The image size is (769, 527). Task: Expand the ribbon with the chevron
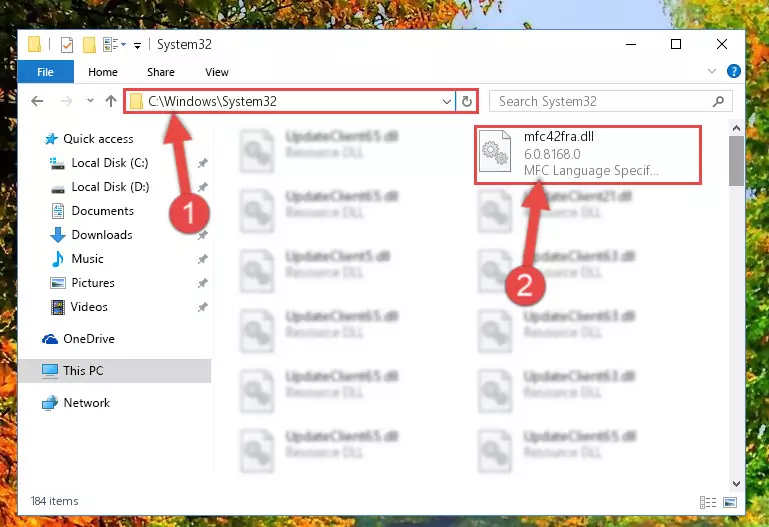tap(712, 72)
